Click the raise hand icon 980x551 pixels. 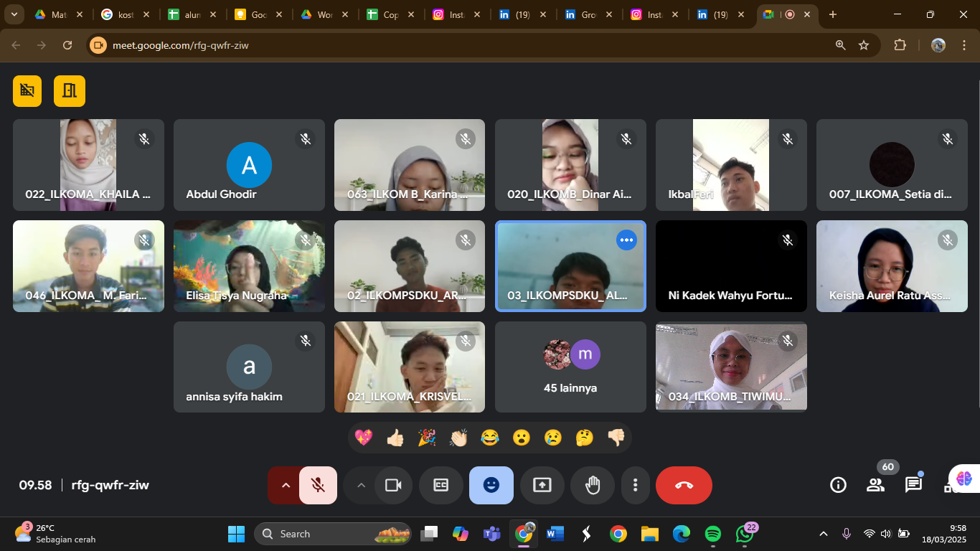pyautogui.click(x=592, y=486)
